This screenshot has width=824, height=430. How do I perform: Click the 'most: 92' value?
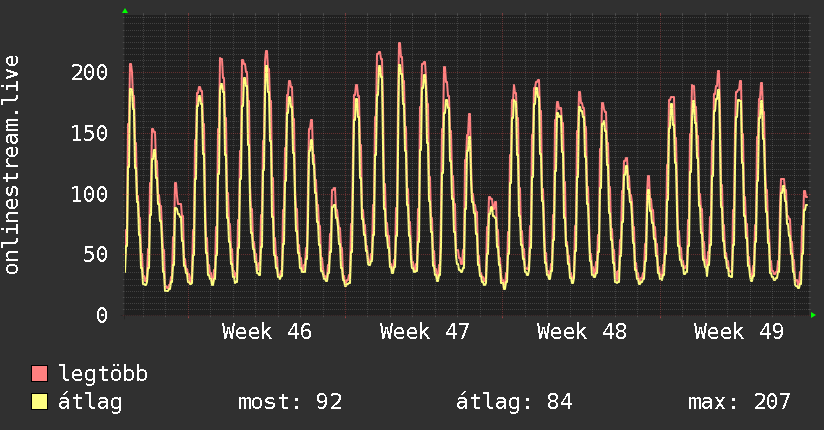point(290,402)
